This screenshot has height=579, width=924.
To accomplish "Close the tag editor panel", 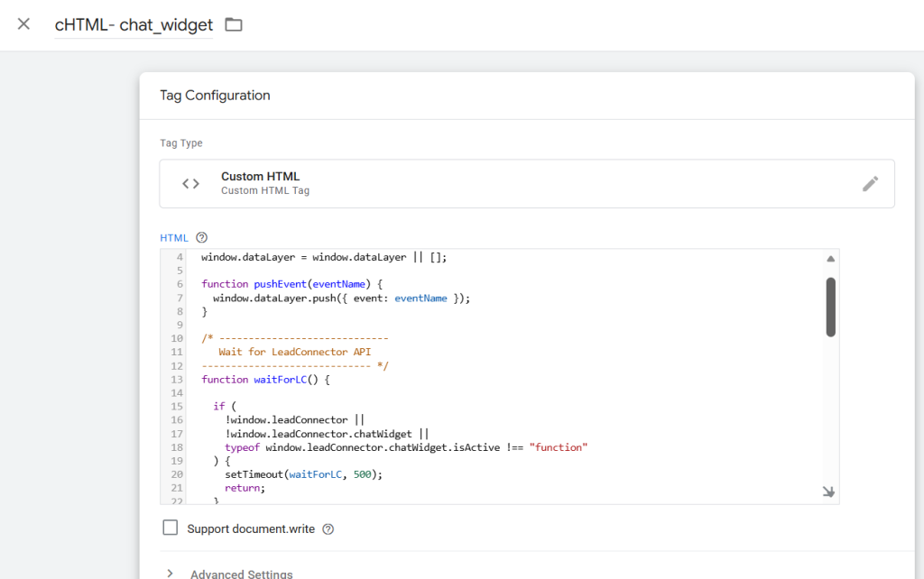I will [x=24, y=24].
